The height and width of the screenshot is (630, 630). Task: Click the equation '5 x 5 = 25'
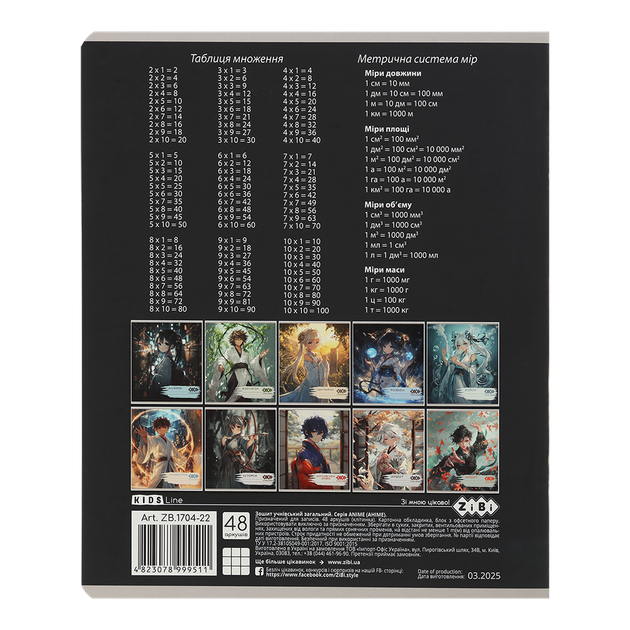(x=166, y=186)
